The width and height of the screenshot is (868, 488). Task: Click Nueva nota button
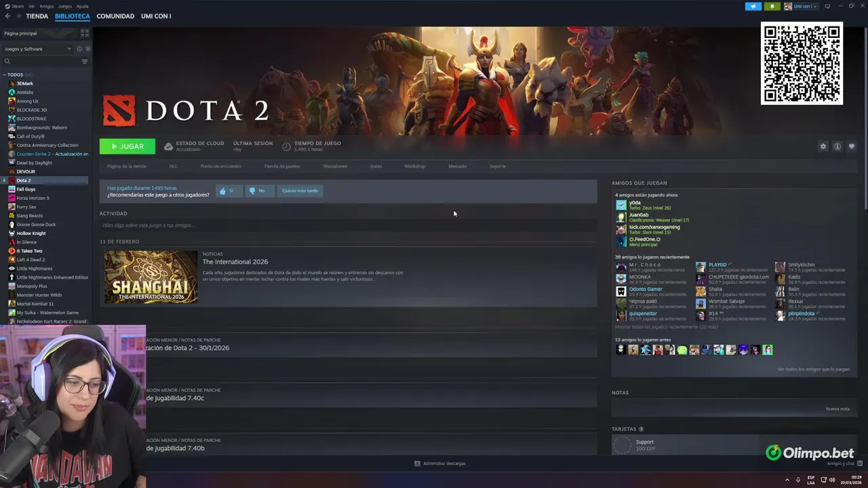click(837, 409)
